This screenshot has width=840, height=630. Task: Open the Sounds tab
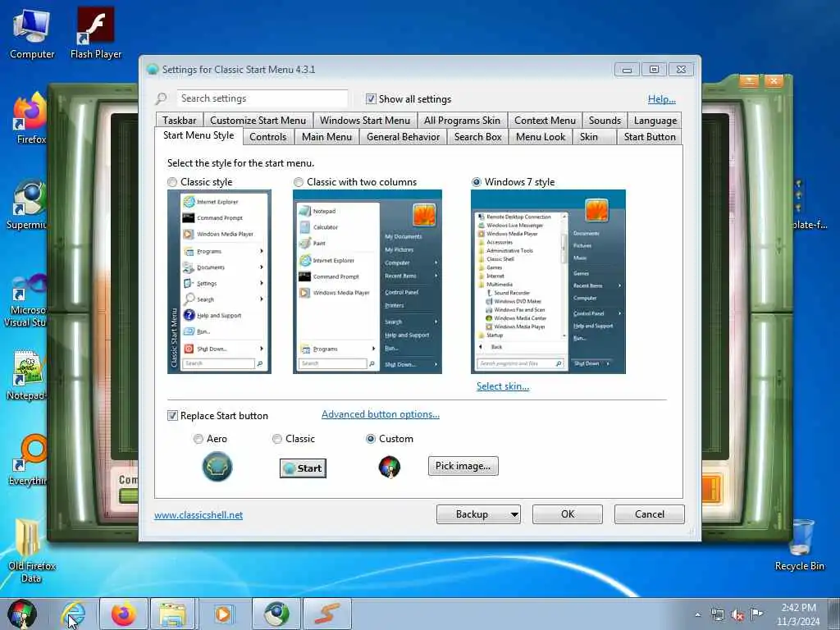point(605,121)
